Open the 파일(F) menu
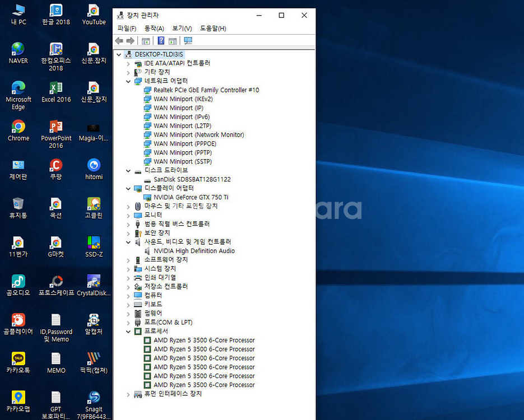Image resolution: width=524 pixels, height=420 pixels. click(x=127, y=29)
